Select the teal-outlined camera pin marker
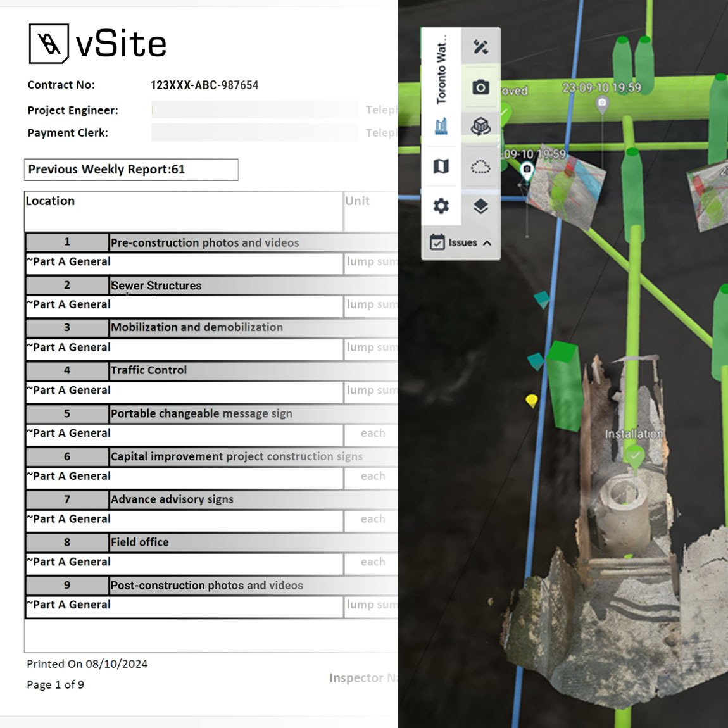 click(527, 170)
